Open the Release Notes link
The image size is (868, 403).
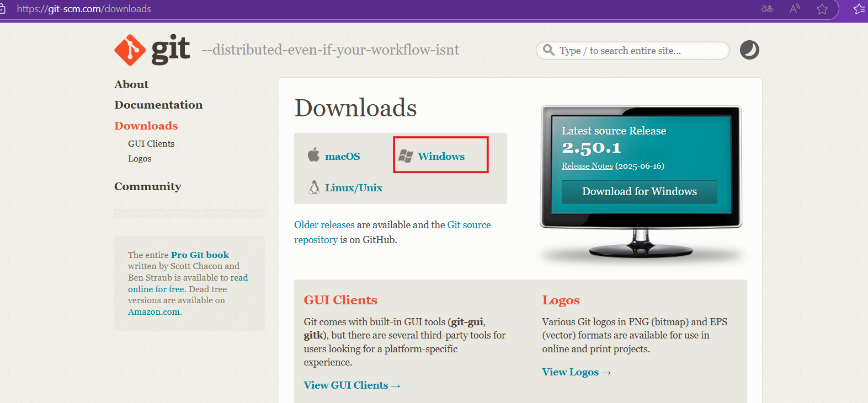pyautogui.click(x=587, y=166)
